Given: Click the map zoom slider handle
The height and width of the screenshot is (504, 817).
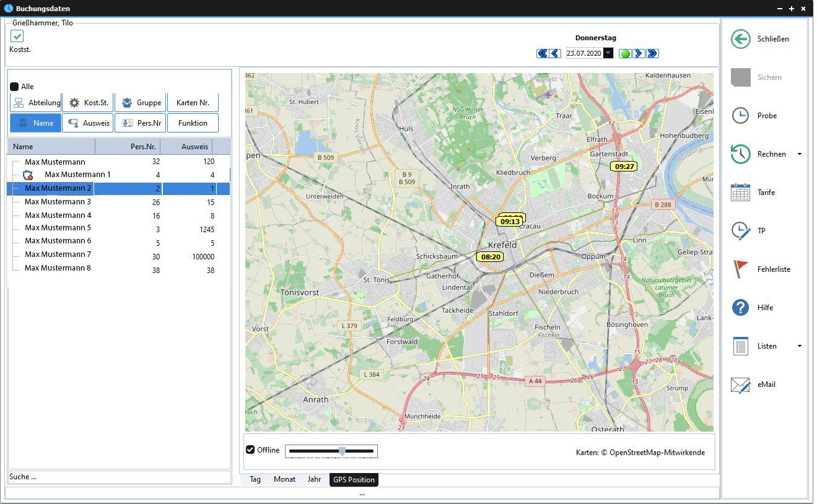Looking at the screenshot, I should click(342, 451).
